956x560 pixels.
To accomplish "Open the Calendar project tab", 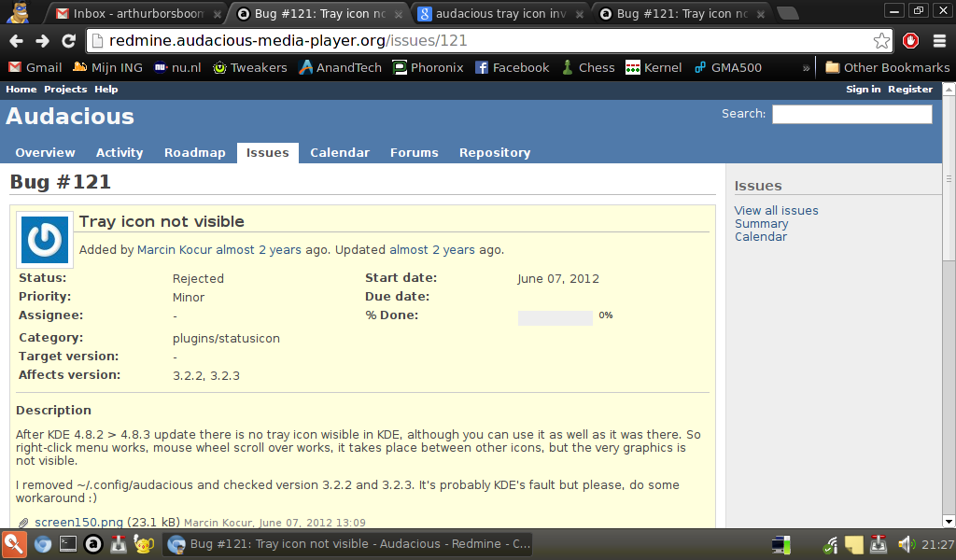I will pyautogui.click(x=340, y=153).
